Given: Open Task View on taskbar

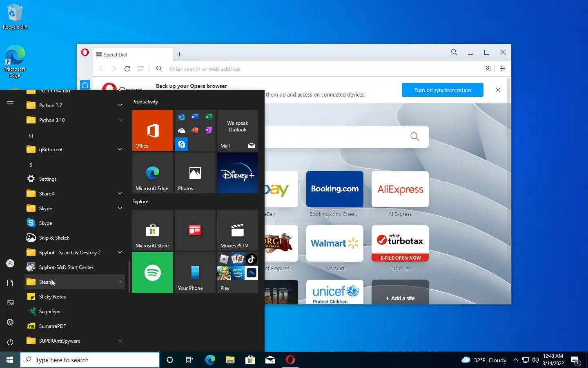Looking at the screenshot, I should [x=189, y=360].
